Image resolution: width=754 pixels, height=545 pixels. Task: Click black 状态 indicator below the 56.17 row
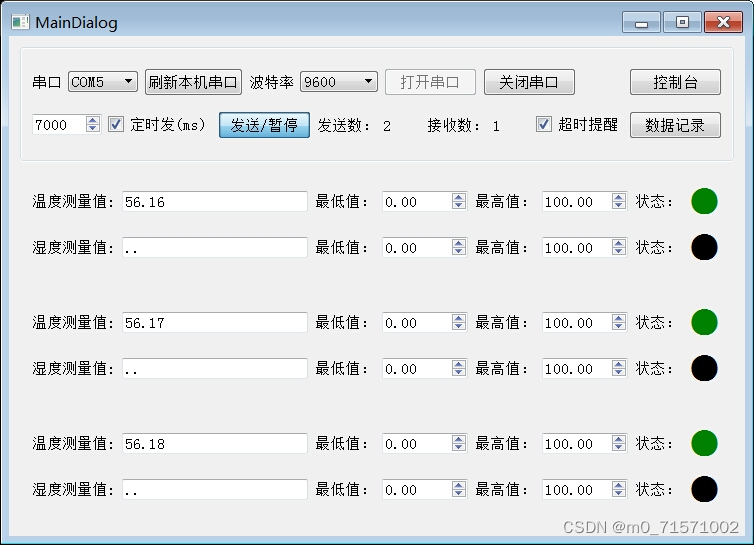[704, 368]
